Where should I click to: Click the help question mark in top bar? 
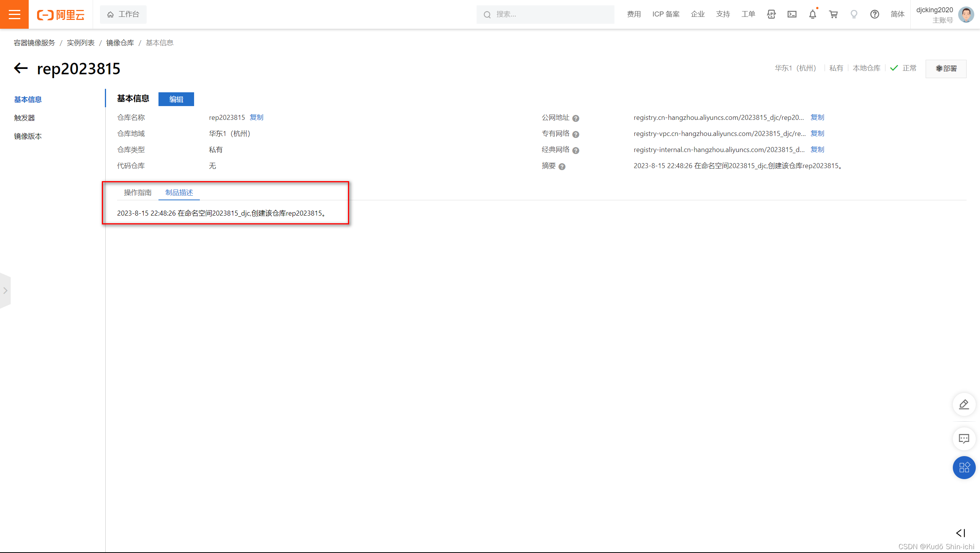(874, 14)
